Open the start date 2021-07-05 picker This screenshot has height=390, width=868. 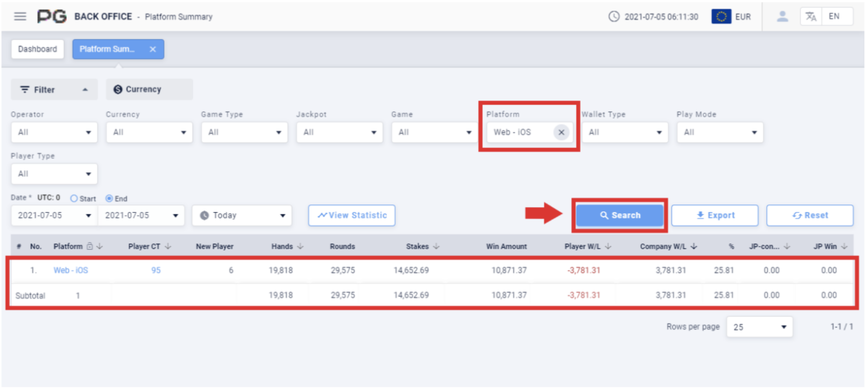tap(54, 215)
